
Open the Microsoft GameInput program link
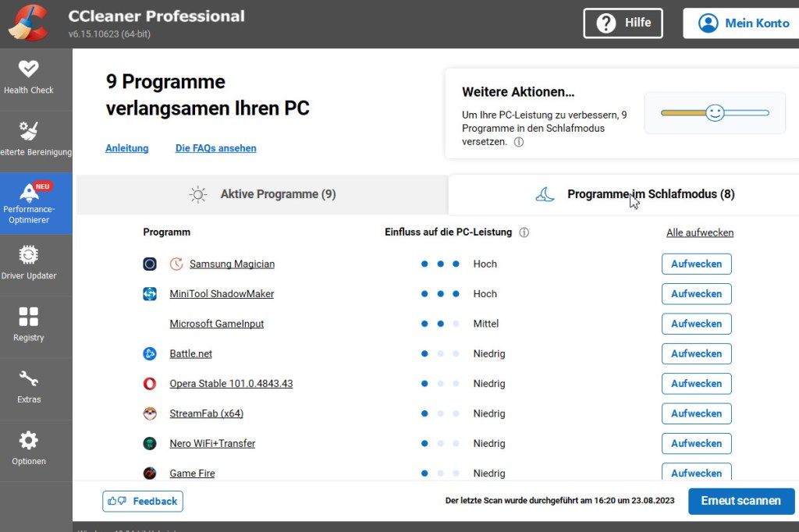217,324
